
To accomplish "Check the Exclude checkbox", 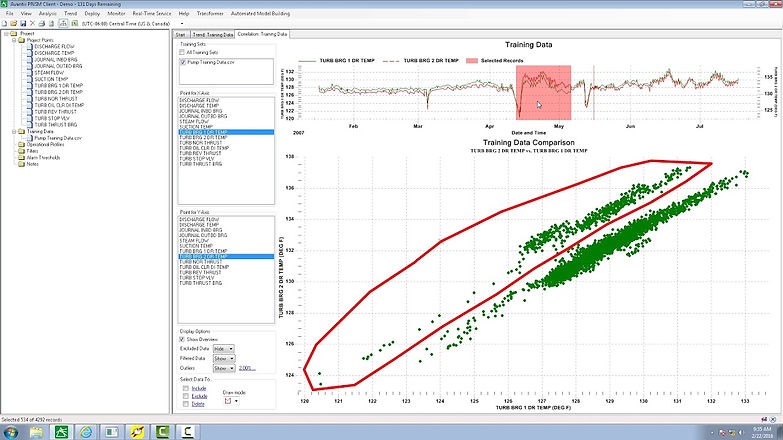I will 186,396.
